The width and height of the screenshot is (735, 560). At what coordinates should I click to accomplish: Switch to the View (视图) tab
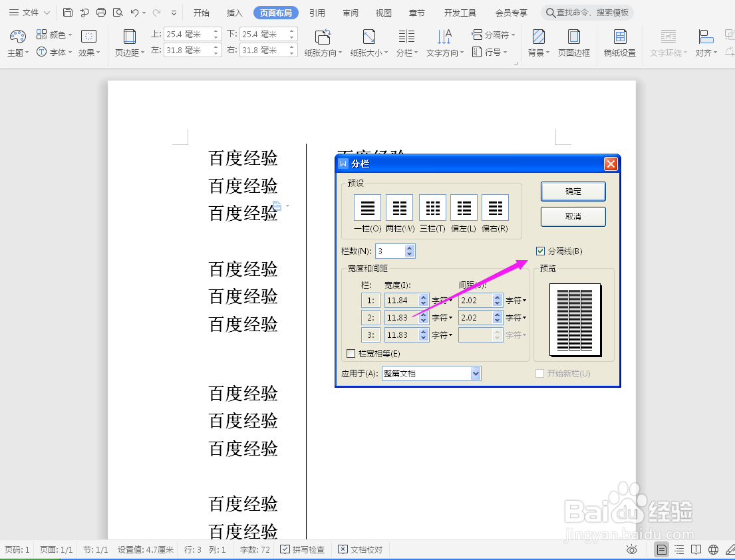click(383, 13)
